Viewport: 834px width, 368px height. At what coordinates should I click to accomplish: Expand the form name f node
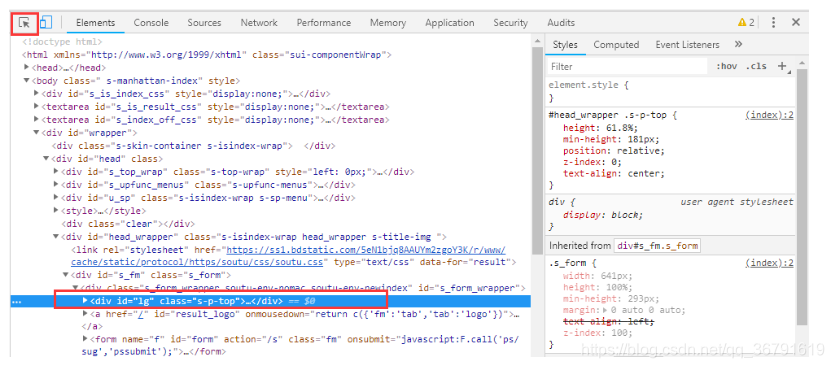[x=86, y=339]
